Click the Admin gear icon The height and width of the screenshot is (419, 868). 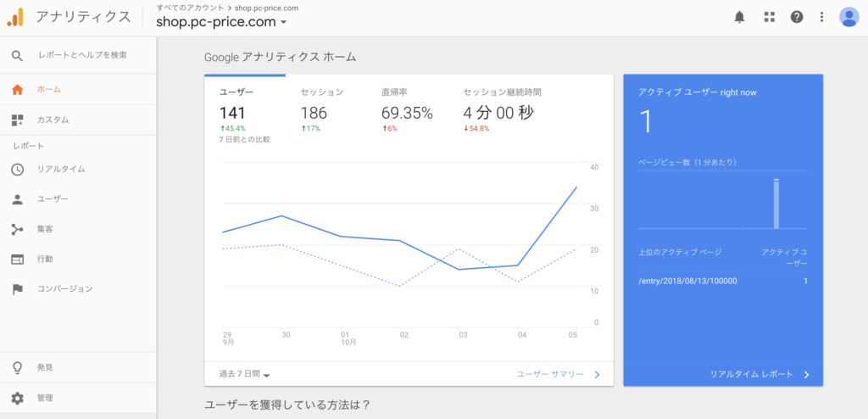[17, 398]
